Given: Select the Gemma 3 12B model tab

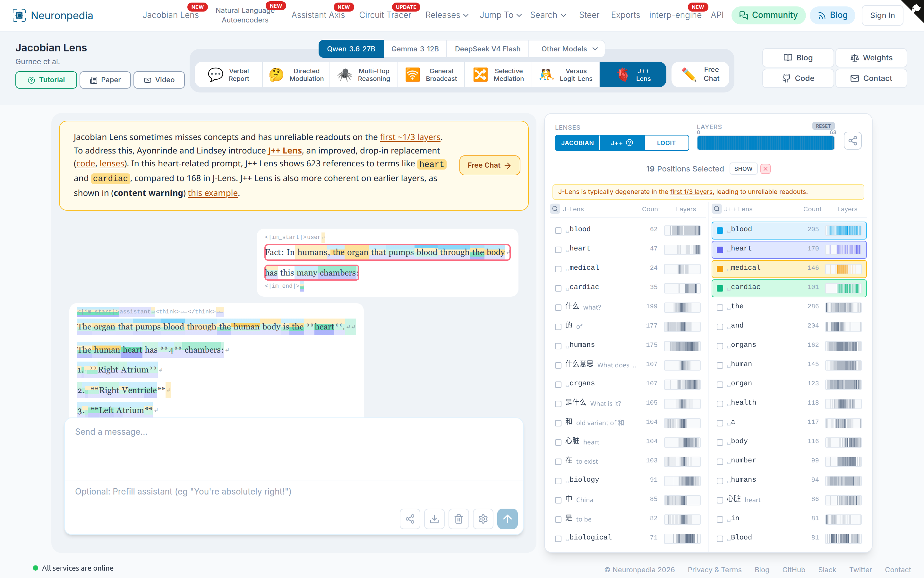Looking at the screenshot, I should pos(415,49).
